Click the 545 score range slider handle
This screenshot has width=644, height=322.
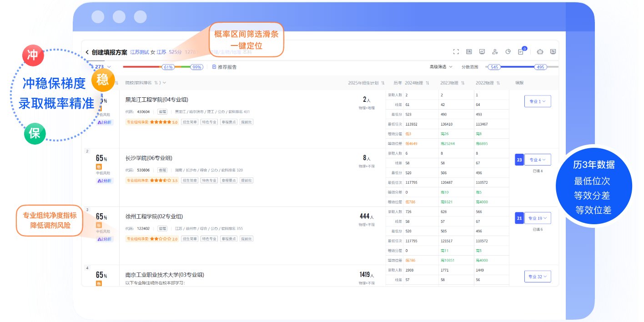(x=494, y=67)
